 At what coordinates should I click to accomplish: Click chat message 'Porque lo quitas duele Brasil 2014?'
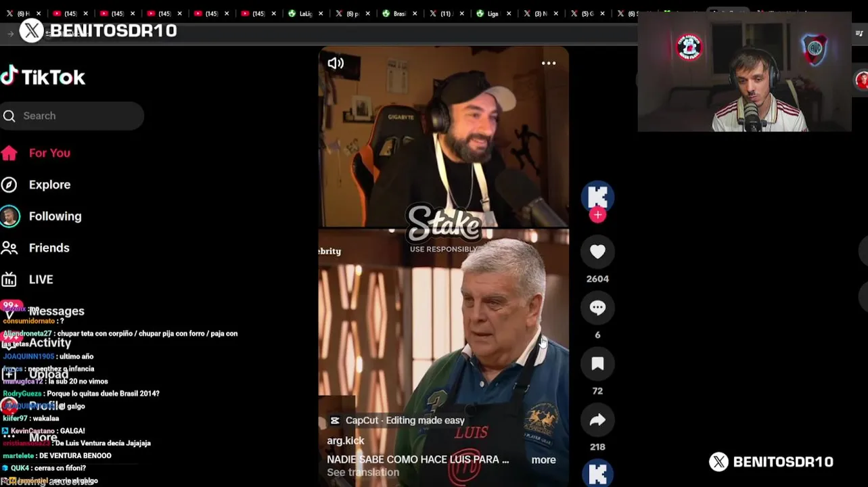coord(103,394)
